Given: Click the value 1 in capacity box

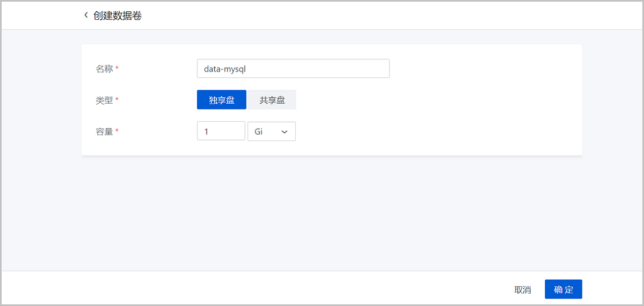Looking at the screenshot, I should click(x=207, y=132).
